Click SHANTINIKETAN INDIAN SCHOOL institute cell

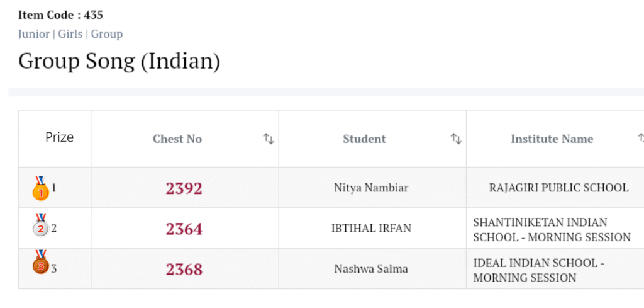click(x=552, y=230)
